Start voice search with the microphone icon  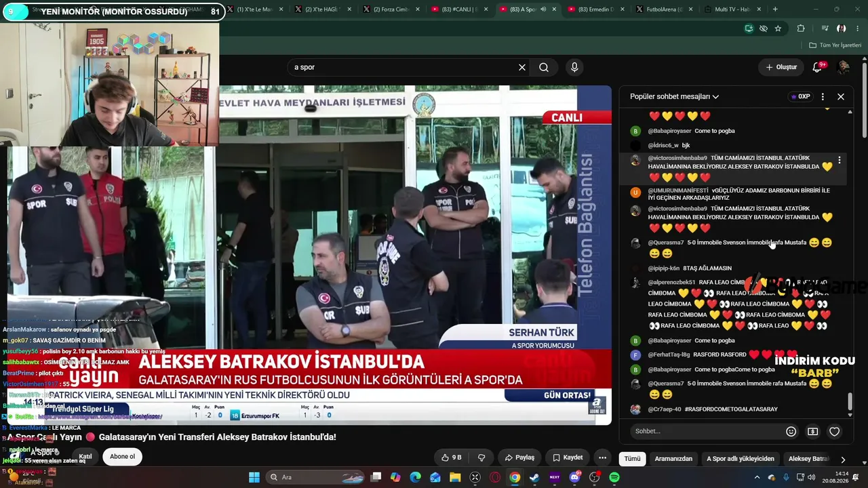tap(574, 67)
